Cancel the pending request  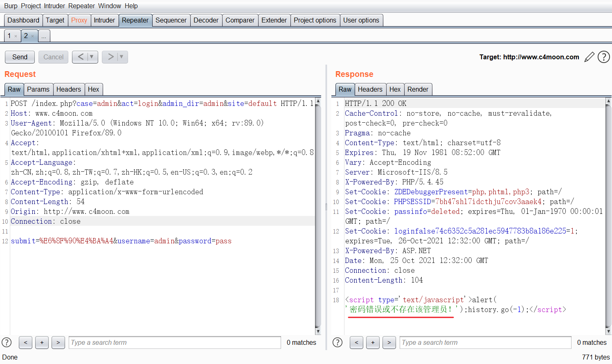pos(54,57)
